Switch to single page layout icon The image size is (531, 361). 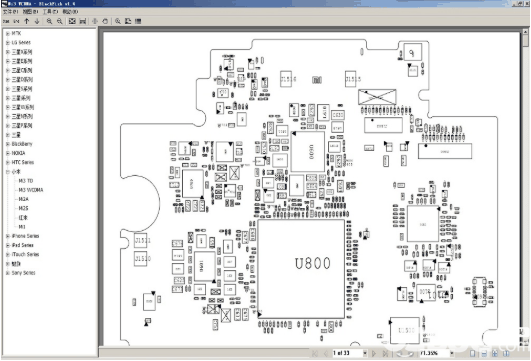coord(472,354)
